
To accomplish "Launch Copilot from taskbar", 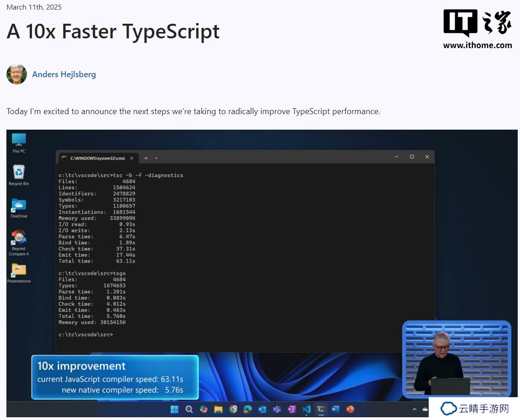I will pyautogui.click(x=204, y=409).
